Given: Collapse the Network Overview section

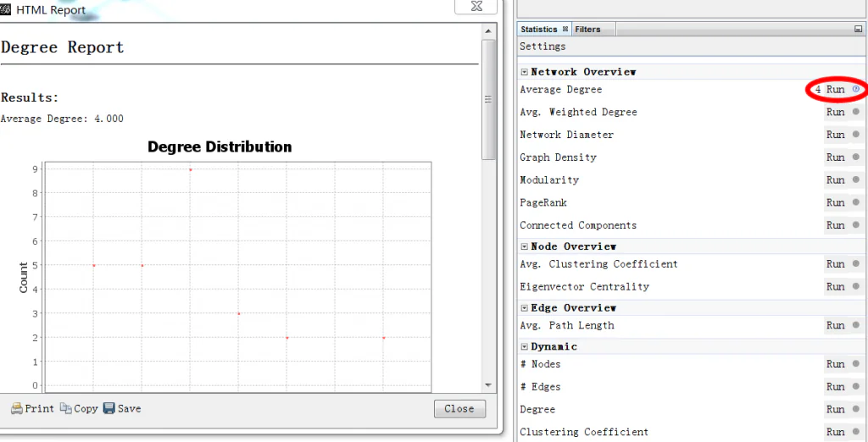Looking at the screenshot, I should (x=525, y=72).
